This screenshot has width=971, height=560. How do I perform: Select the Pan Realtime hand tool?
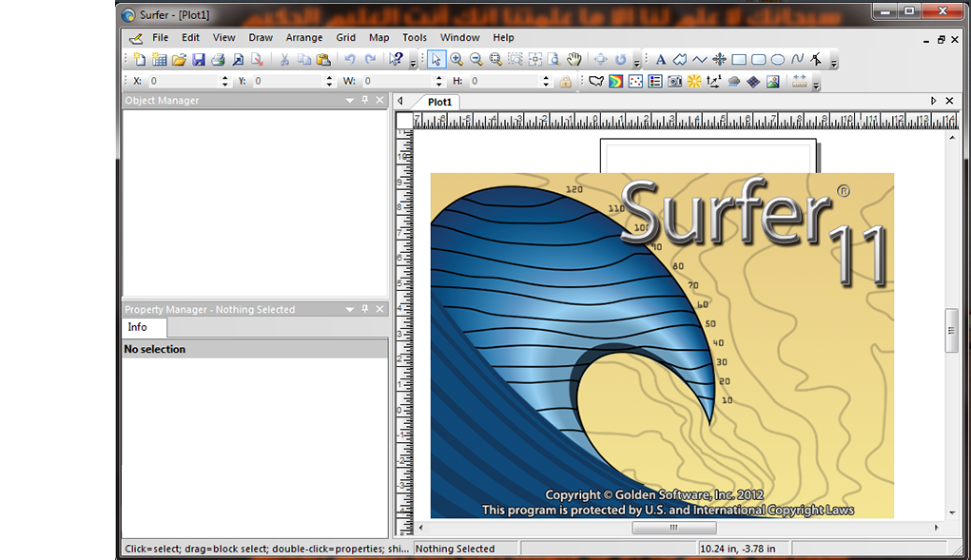573,59
